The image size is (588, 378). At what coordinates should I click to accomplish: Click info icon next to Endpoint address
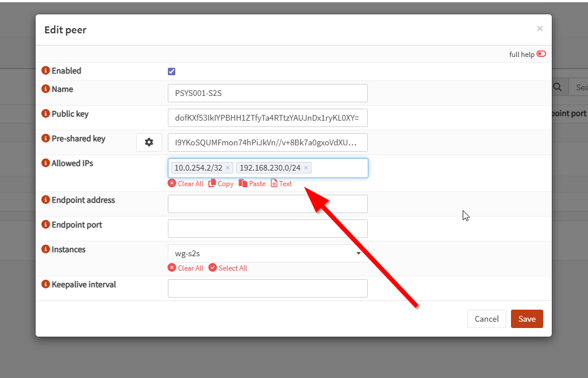point(46,200)
